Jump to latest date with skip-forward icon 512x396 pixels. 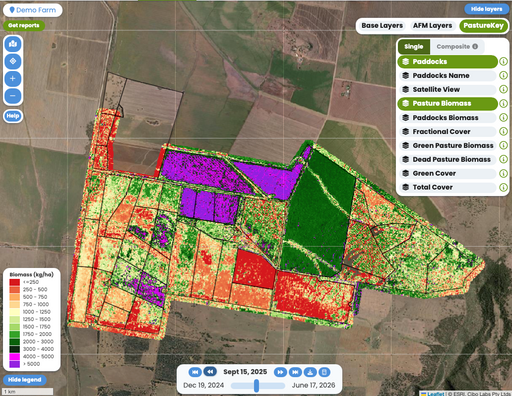pyautogui.click(x=295, y=372)
